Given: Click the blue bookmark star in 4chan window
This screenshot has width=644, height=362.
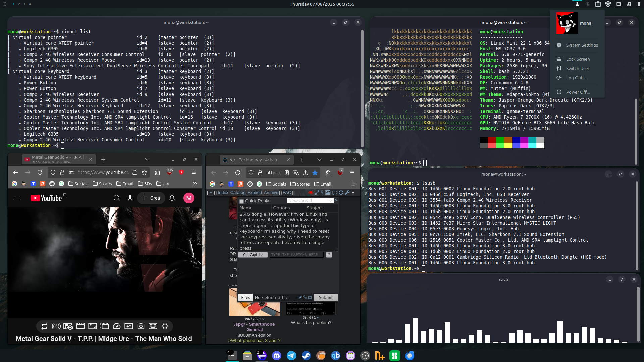Looking at the screenshot, I should (315, 173).
